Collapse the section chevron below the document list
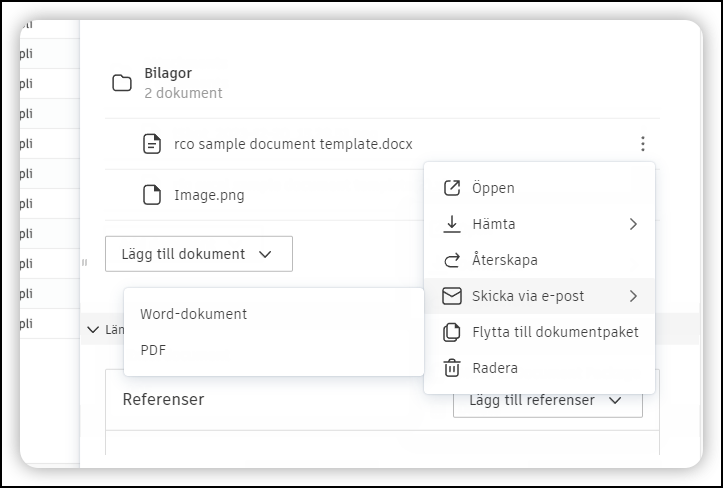This screenshot has height=488, width=723. click(x=93, y=329)
